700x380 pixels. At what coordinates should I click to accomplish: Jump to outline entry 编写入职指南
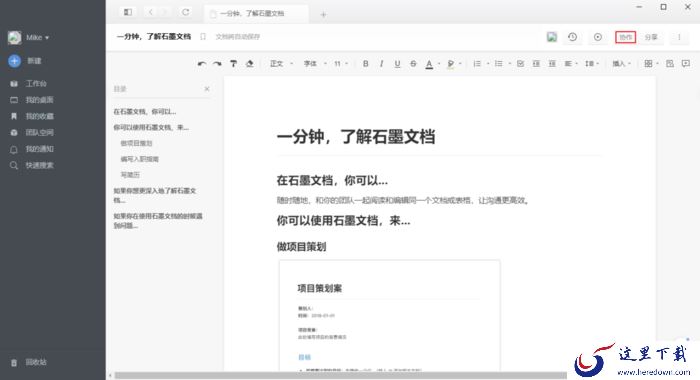139,159
